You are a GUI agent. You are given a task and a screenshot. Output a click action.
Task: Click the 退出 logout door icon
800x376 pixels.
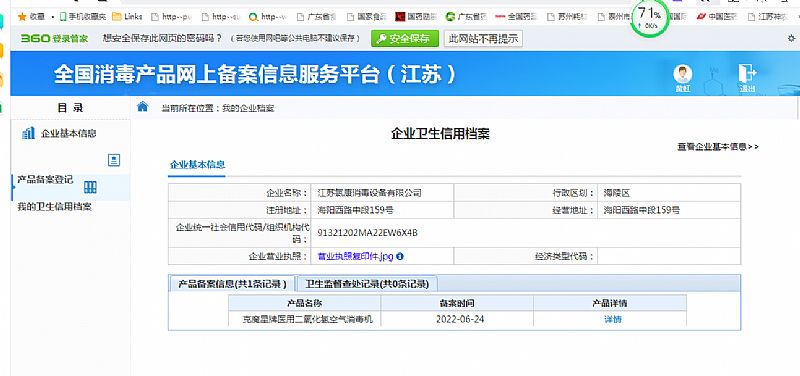[x=747, y=73]
